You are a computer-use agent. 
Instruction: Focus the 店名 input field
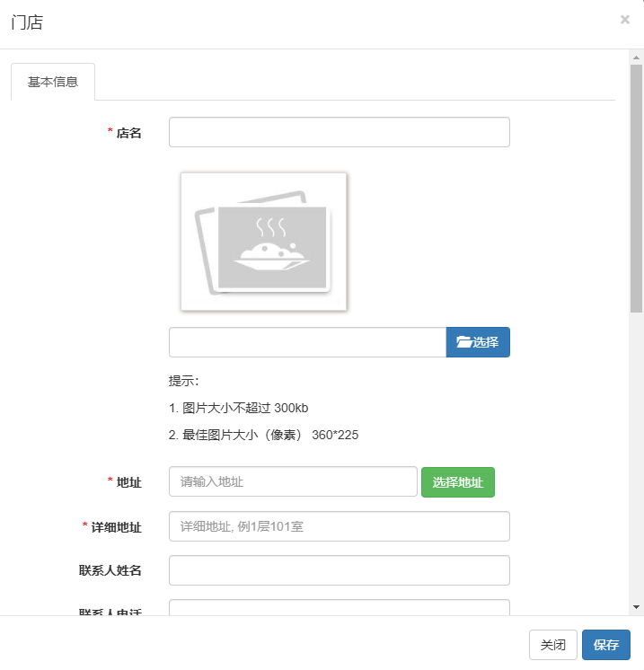tap(339, 132)
